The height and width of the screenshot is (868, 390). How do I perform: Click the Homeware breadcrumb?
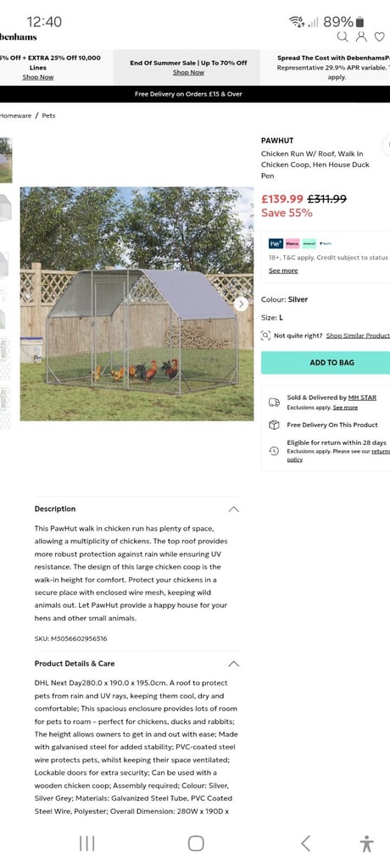(15, 115)
